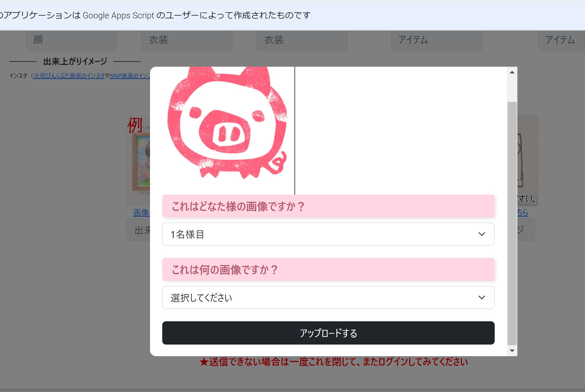Open the 元祖ぴんくぶた画風のインスタ link
585x392 pixels.
69,76
